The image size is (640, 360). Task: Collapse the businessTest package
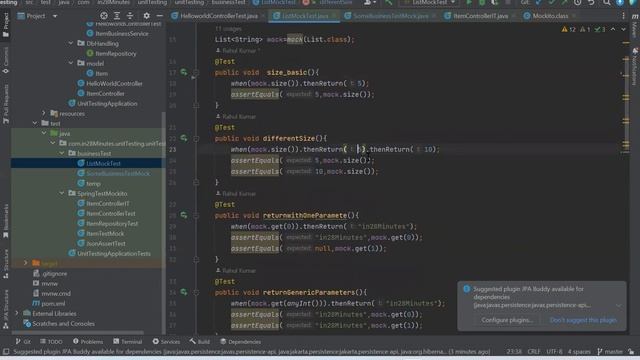pyautogui.click(x=62, y=153)
